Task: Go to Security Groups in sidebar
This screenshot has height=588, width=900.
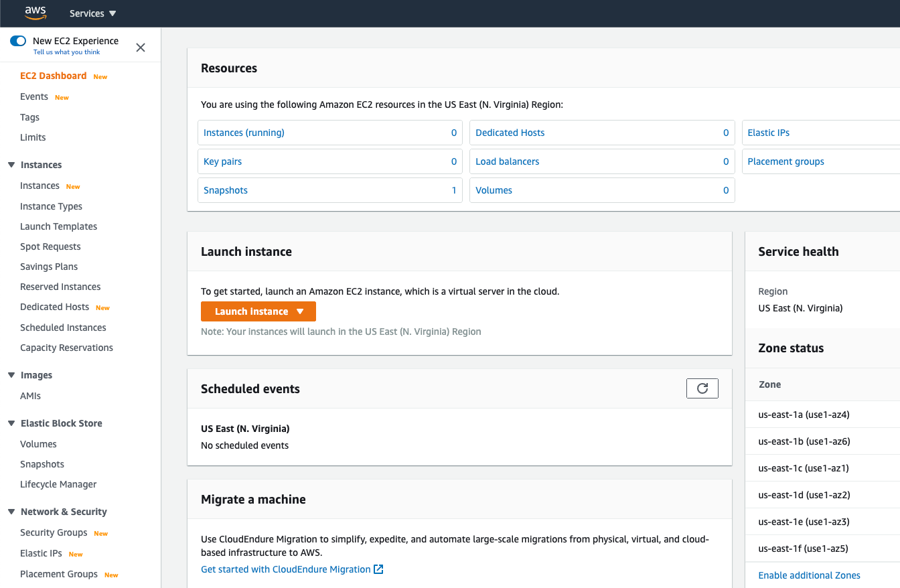Action: (x=54, y=532)
